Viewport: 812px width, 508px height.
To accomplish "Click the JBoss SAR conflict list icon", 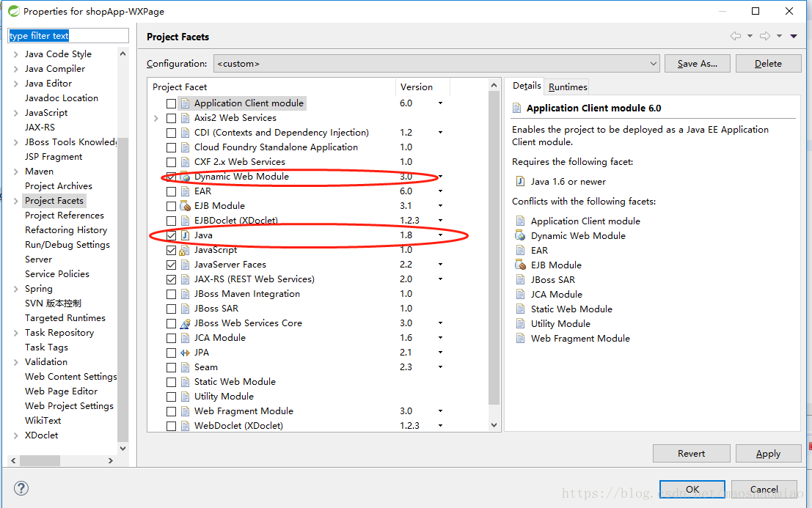I will [x=520, y=280].
